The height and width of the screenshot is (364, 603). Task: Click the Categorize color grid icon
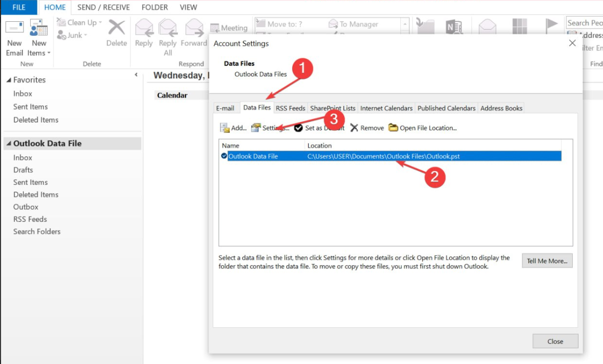point(519,26)
